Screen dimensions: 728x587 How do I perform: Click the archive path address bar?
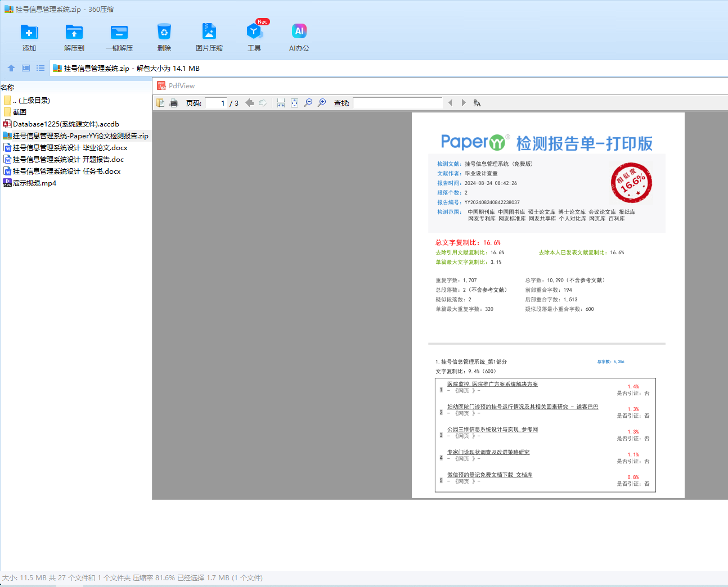click(x=388, y=68)
